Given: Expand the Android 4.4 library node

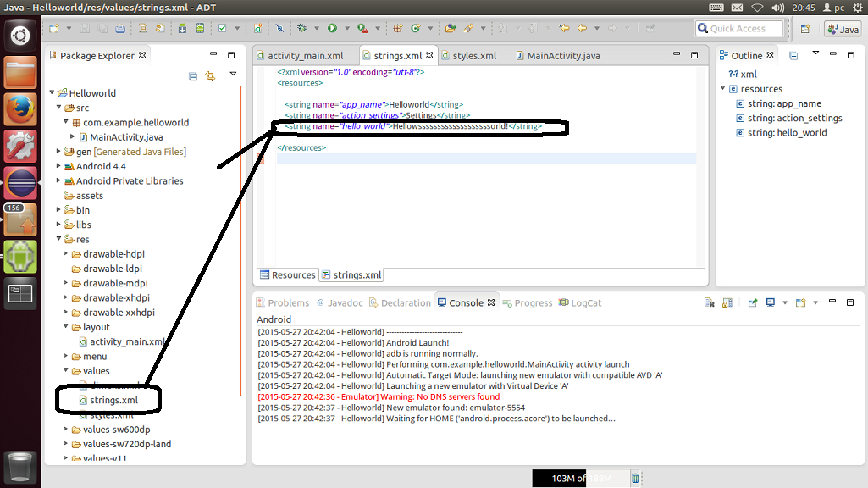Looking at the screenshot, I should [x=58, y=165].
